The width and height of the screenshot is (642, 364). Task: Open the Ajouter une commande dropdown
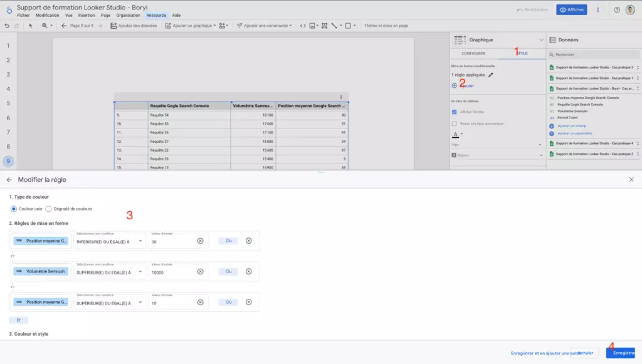click(265, 26)
